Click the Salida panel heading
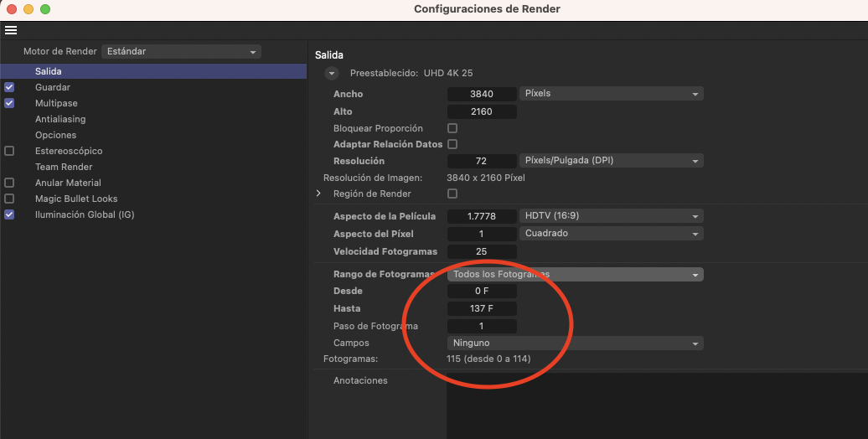Viewport: 868px width, 439px height. click(328, 55)
